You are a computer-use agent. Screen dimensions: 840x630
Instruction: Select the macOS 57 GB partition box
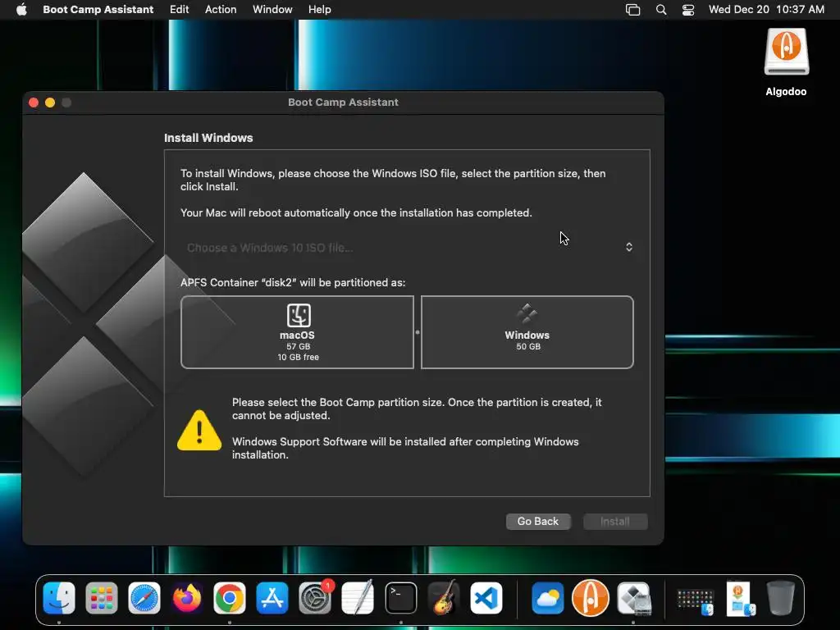tap(297, 332)
